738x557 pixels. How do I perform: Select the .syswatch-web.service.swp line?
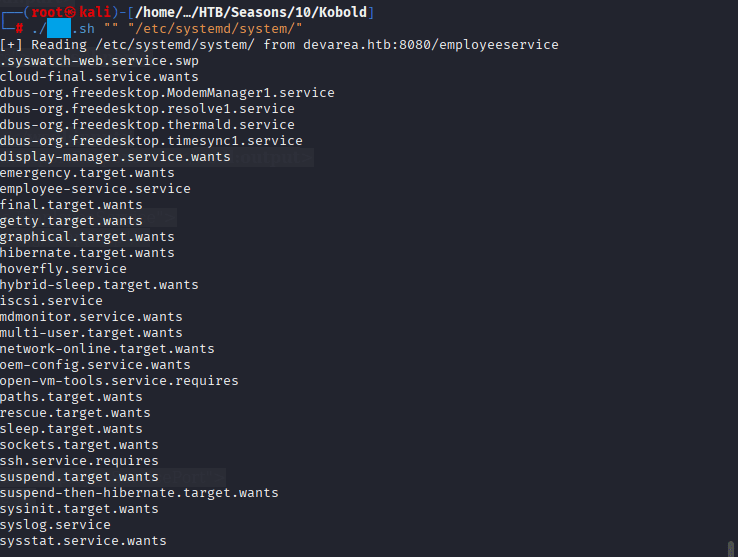99,60
